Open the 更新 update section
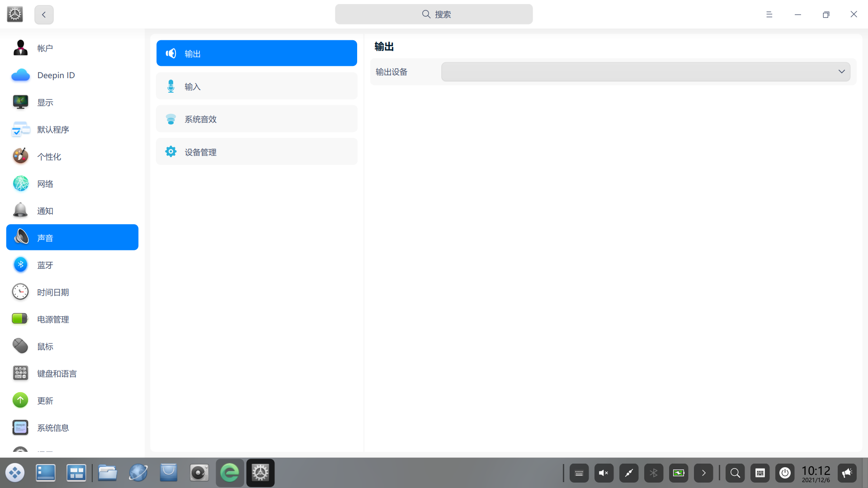 pos(45,401)
